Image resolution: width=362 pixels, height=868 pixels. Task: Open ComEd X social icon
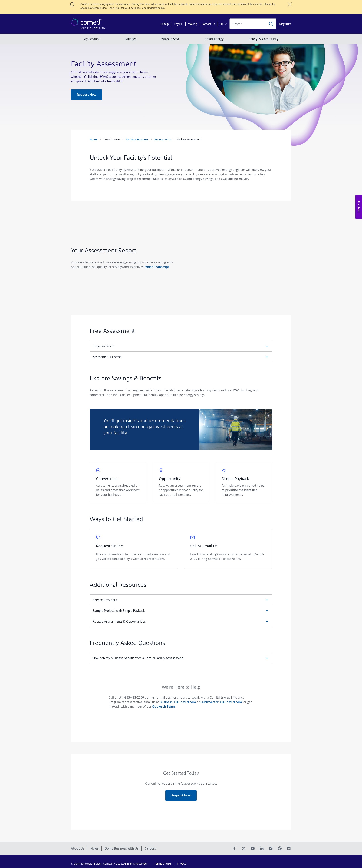coord(243,848)
